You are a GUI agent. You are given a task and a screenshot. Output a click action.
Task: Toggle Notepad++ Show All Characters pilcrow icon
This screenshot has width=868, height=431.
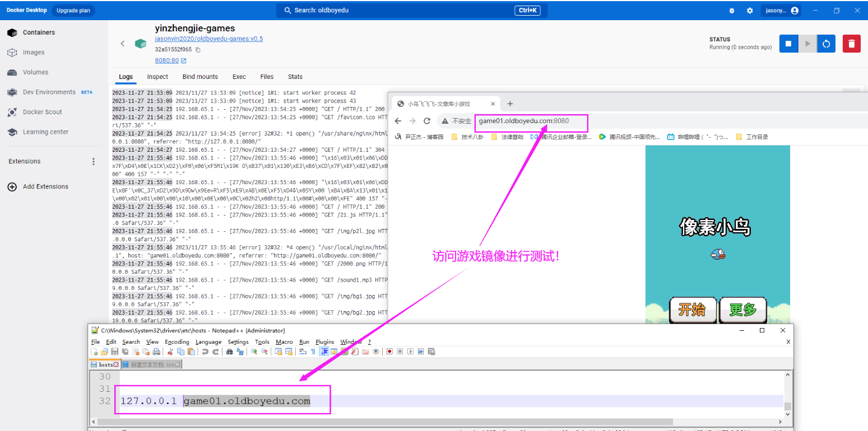coord(313,352)
